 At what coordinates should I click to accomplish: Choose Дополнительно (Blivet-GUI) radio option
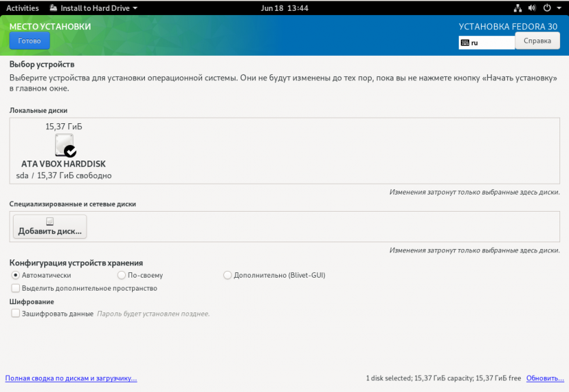click(x=227, y=275)
